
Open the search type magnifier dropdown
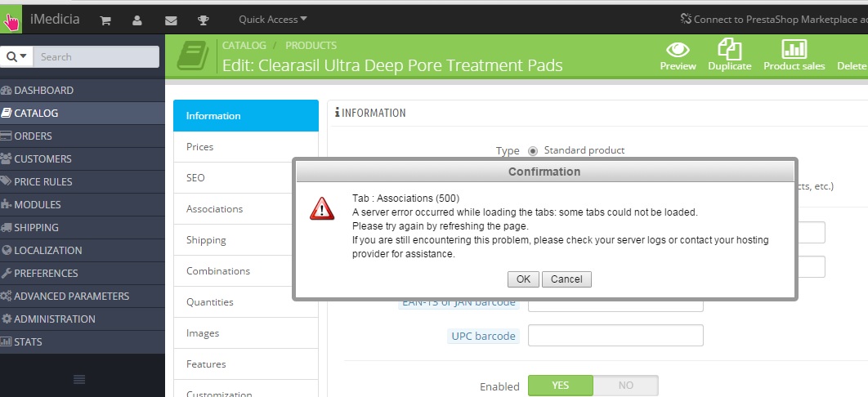pyautogui.click(x=16, y=57)
